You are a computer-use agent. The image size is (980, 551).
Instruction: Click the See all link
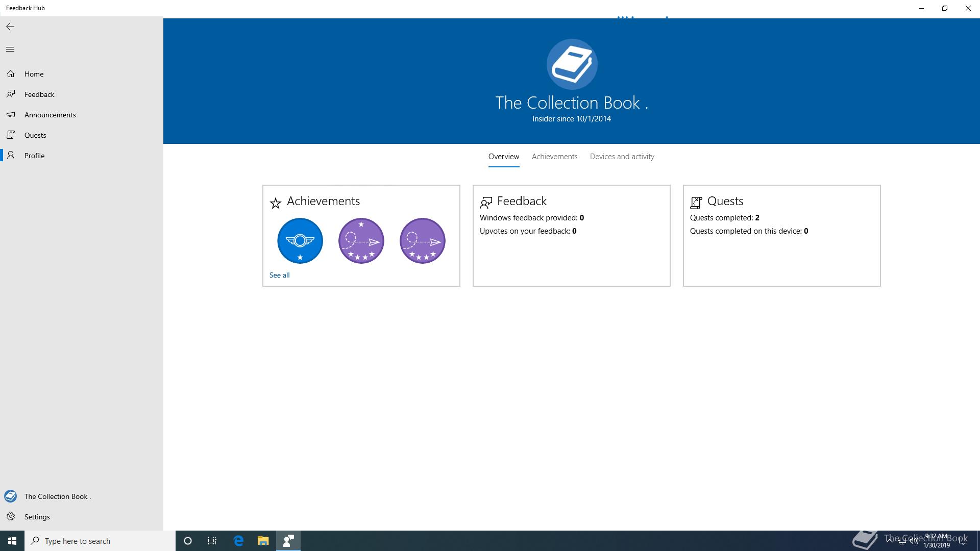[279, 275]
